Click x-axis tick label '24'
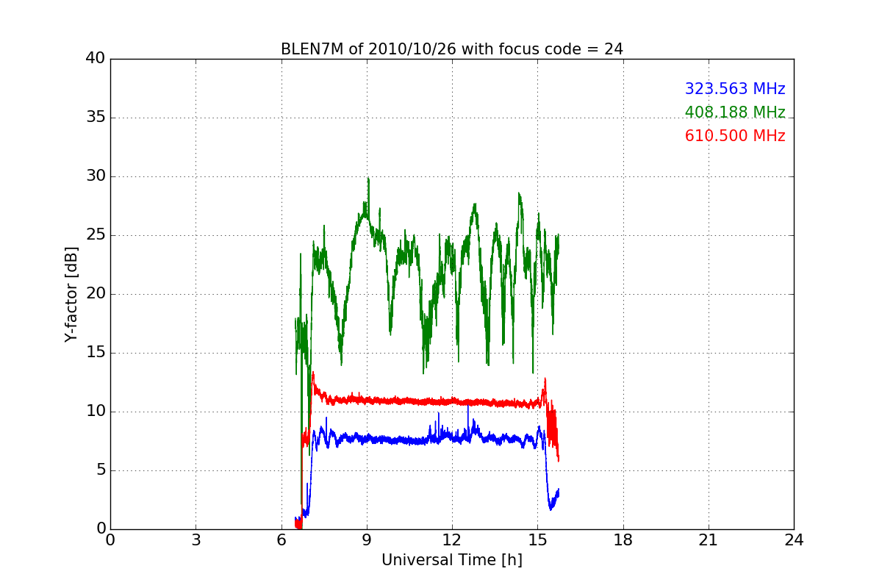The width and height of the screenshot is (882, 588). click(794, 540)
